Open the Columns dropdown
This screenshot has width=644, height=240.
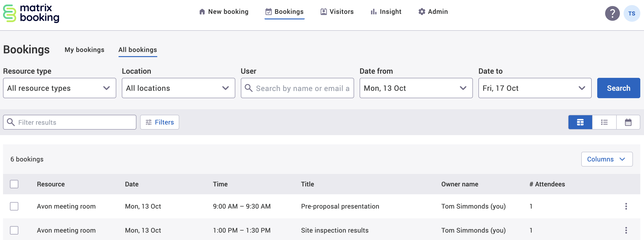click(607, 159)
